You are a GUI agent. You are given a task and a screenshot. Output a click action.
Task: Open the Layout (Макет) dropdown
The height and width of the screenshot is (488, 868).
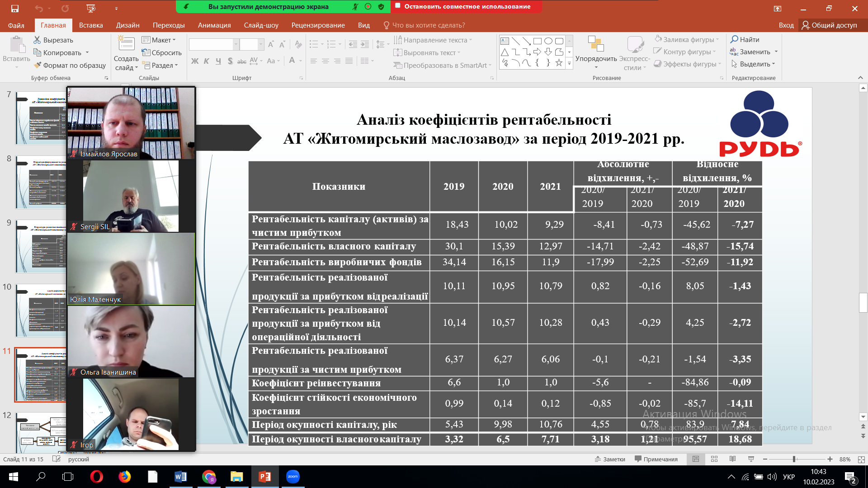(159, 40)
